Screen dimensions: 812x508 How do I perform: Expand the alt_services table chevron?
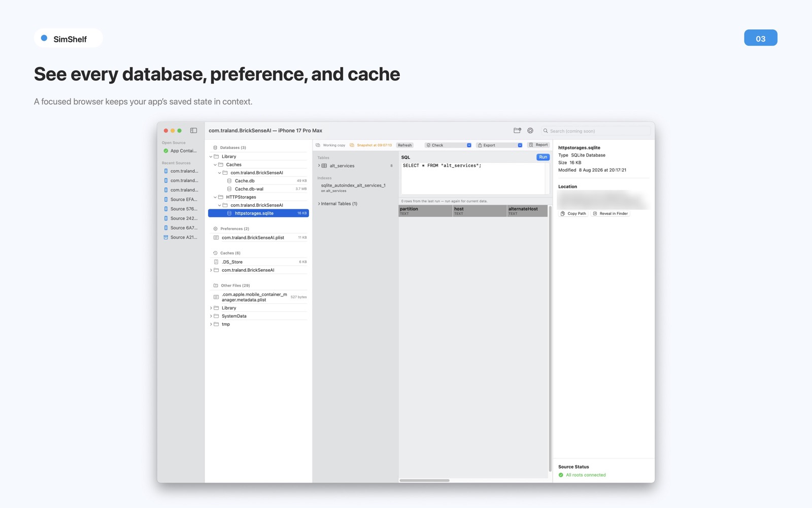[x=319, y=166]
